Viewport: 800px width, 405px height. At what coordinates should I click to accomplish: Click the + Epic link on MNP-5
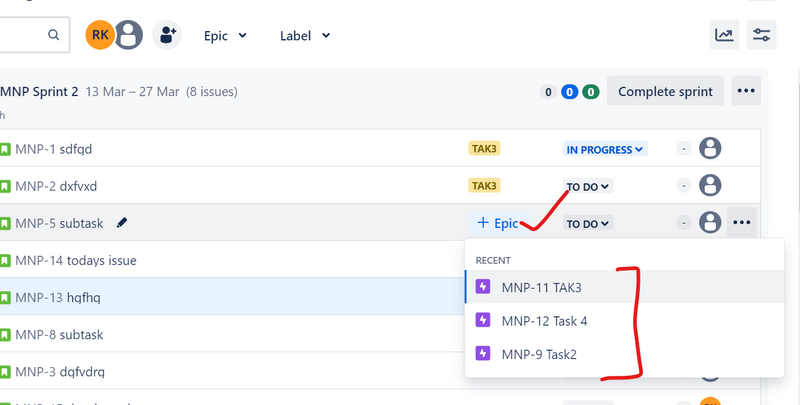point(497,223)
